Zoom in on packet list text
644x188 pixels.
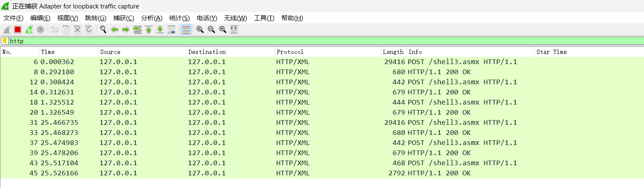[x=200, y=30]
